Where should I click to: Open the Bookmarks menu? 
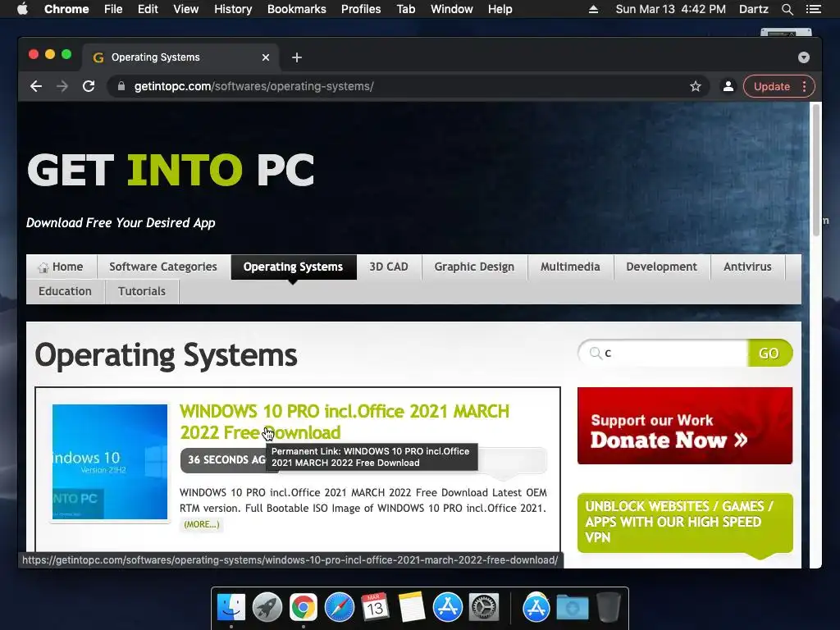click(297, 9)
